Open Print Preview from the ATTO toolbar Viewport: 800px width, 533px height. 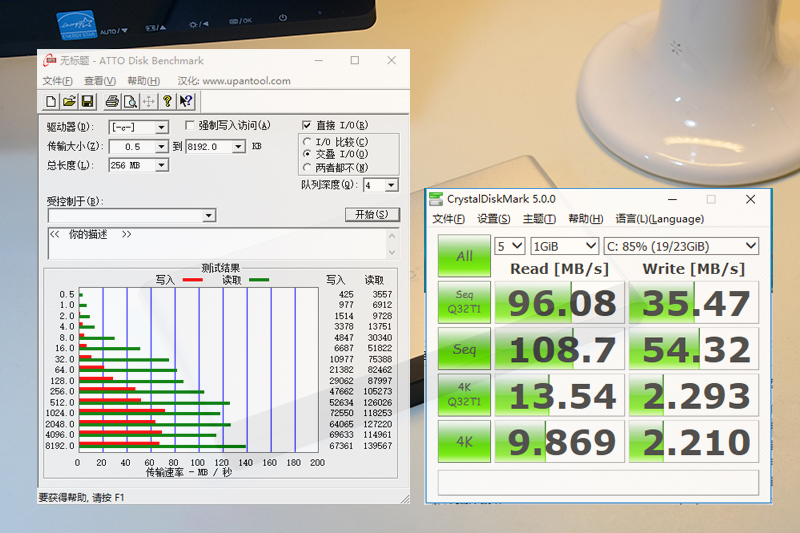coord(130,101)
